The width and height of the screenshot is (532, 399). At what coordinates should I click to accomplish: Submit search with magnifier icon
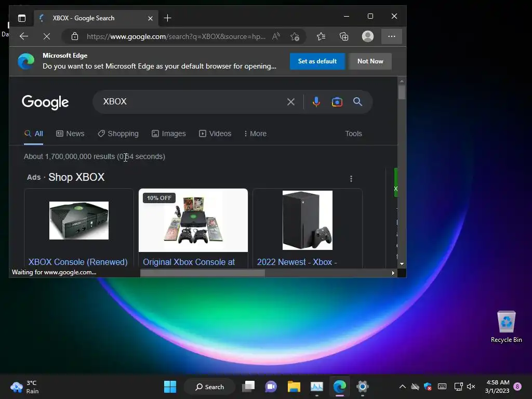pyautogui.click(x=357, y=102)
